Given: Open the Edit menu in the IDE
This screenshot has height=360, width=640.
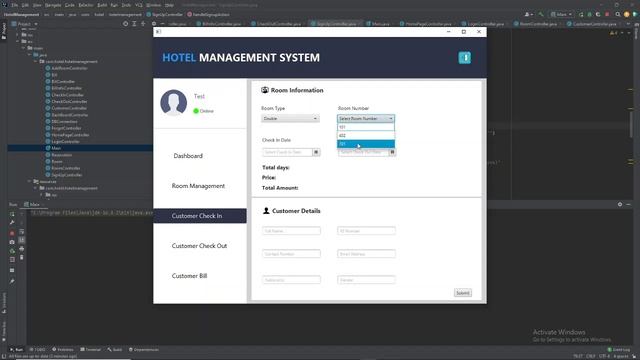Looking at the screenshot, I should pyautogui.click(x=25, y=5).
